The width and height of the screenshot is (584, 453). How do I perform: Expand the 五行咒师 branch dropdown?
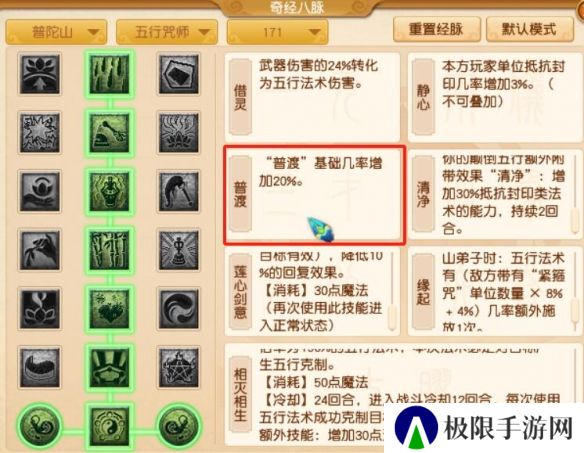click(x=166, y=32)
